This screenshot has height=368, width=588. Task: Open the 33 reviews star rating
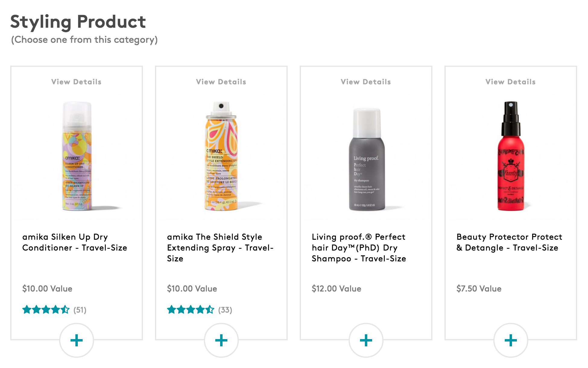pyautogui.click(x=200, y=310)
